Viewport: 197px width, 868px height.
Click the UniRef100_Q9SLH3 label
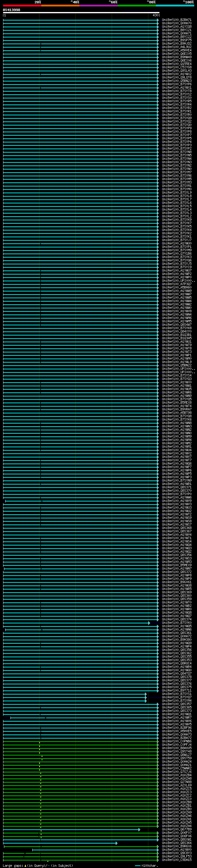[177, 71]
